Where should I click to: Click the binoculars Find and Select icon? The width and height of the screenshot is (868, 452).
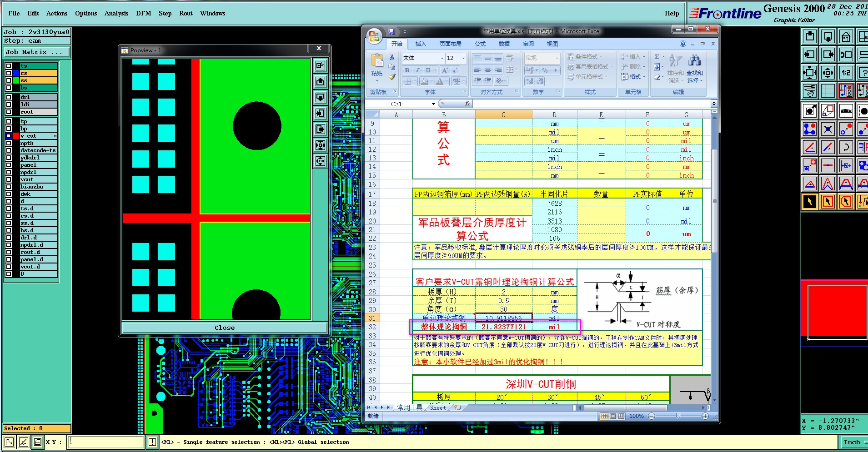click(694, 60)
